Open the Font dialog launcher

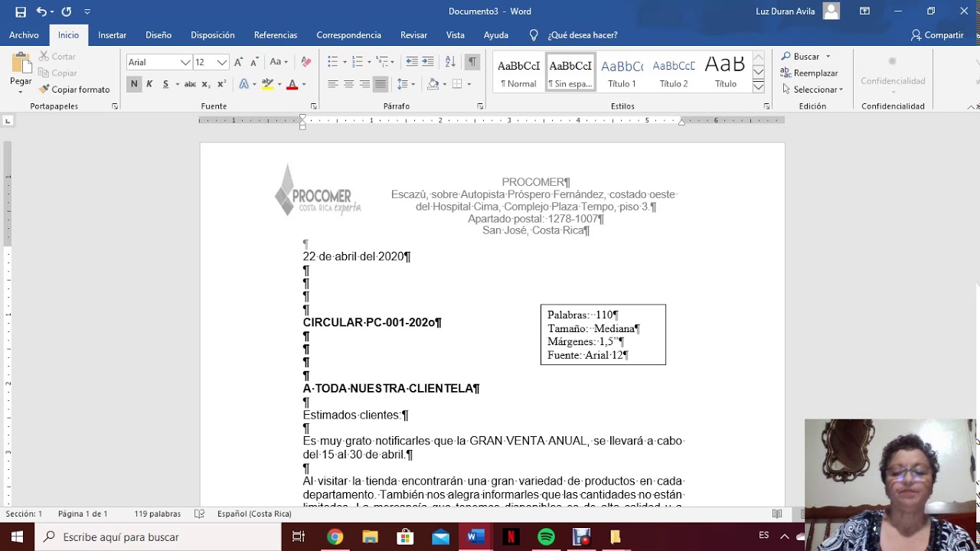pyautogui.click(x=313, y=106)
